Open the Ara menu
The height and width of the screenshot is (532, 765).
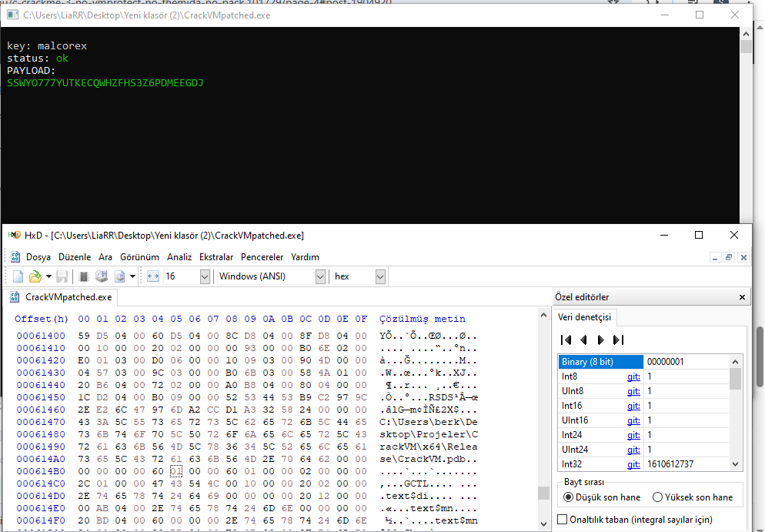105,257
